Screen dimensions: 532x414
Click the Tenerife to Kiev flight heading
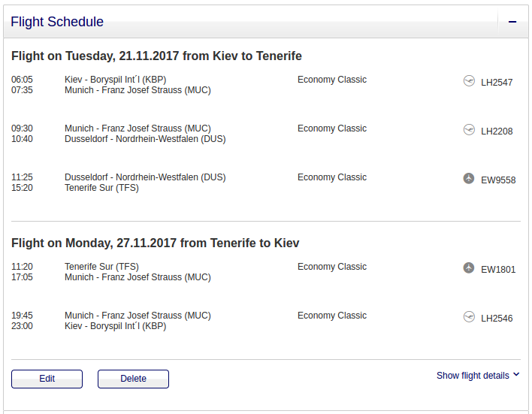[x=155, y=243]
